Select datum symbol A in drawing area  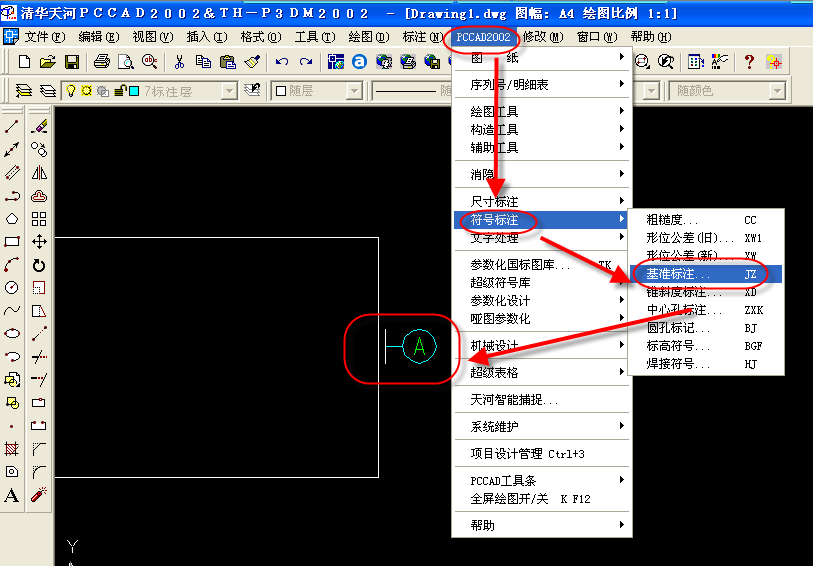(x=419, y=346)
